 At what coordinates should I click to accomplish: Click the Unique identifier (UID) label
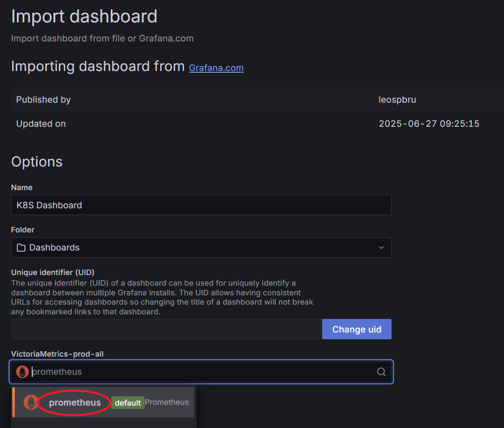[x=52, y=273]
